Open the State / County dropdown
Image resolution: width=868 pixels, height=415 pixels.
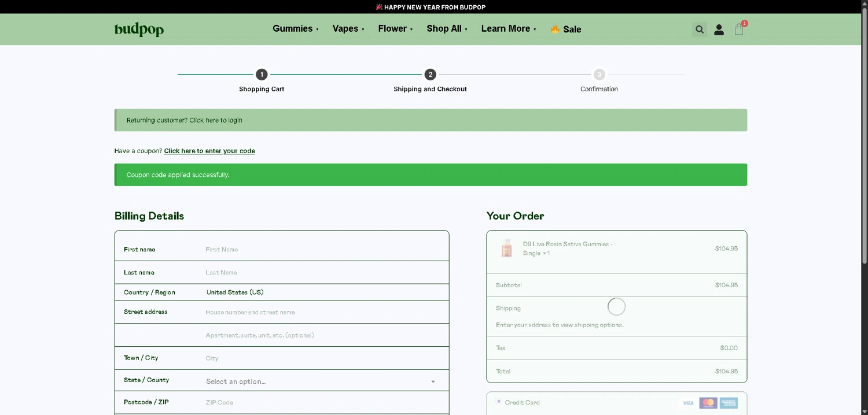pos(321,381)
